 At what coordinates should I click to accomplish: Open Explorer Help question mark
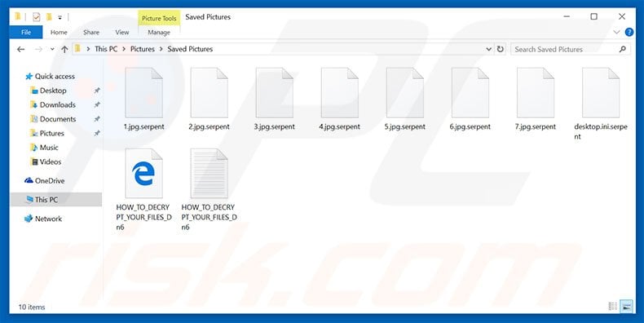[x=629, y=32]
